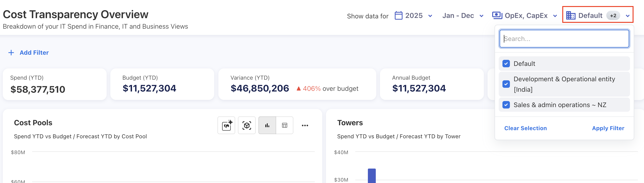Click the Clear Selection link
The height and width of the screenshot is (183, 644).
(525, 128)
